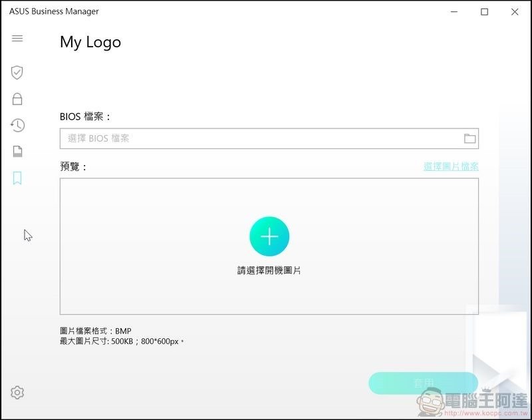
Task: Click the My Logo page heading
Action: click(90, 42)
